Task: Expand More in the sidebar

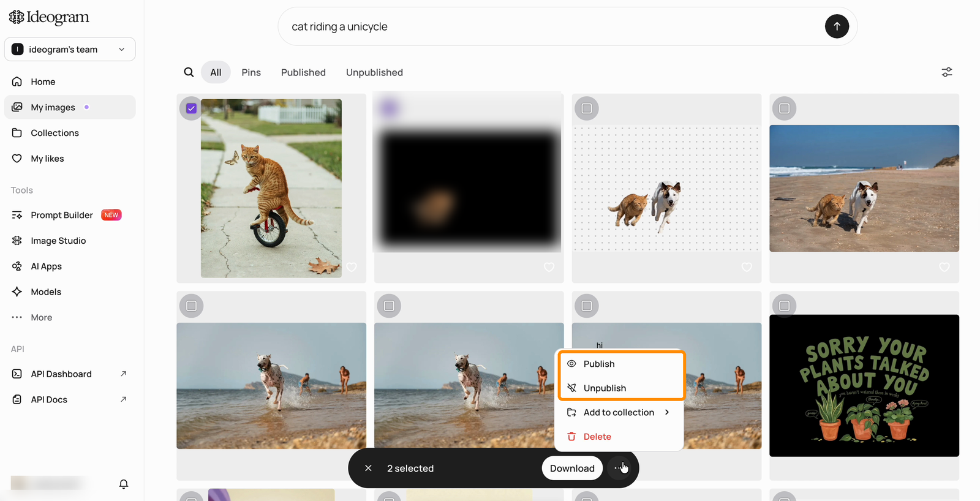Action: [70, 317]
